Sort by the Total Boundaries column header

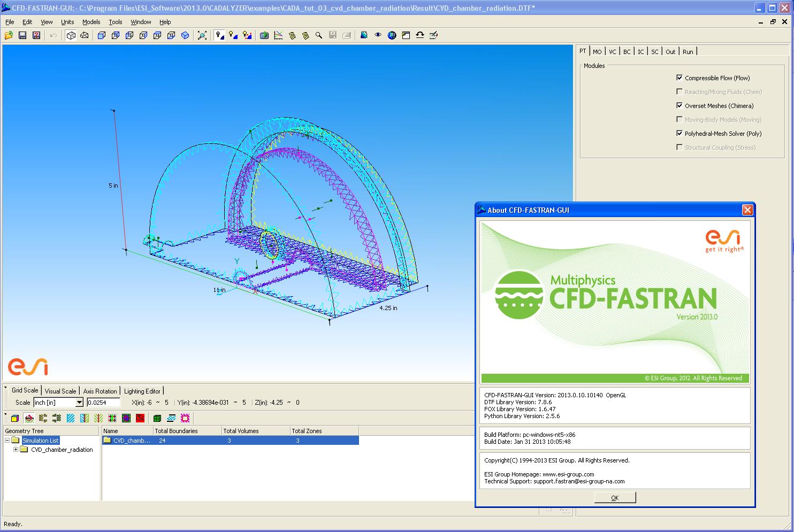point(187,430)
